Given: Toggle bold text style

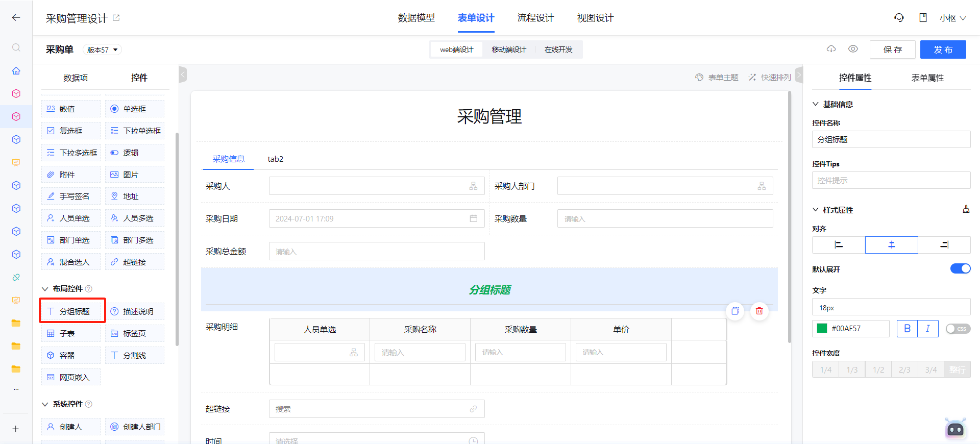Looking at the screenshot, I should pos(907,329).
